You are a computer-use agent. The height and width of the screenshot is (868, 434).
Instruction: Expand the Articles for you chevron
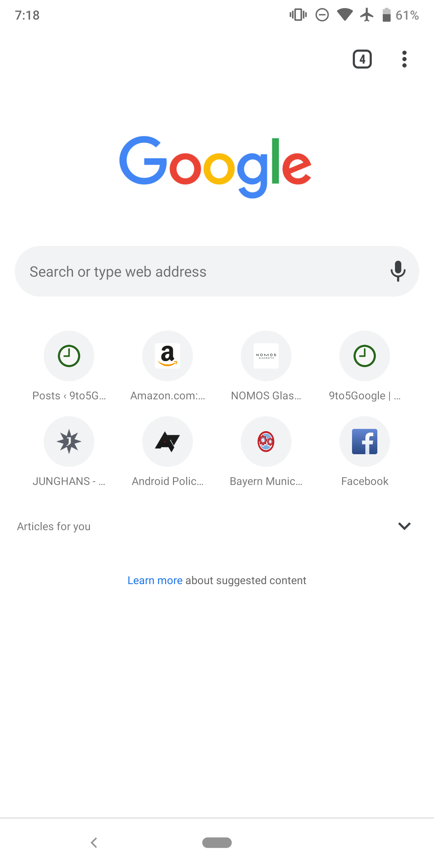[x=404, y=526]
